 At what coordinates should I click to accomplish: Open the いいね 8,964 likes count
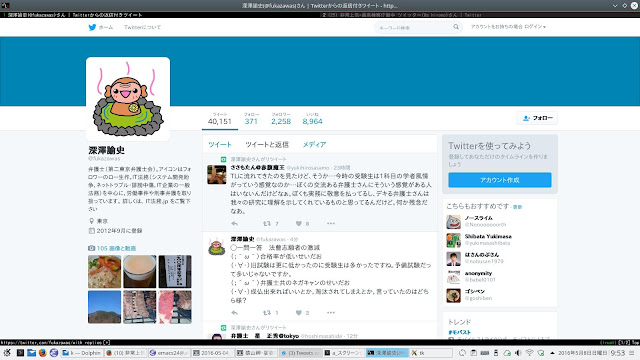click(312, 119)
